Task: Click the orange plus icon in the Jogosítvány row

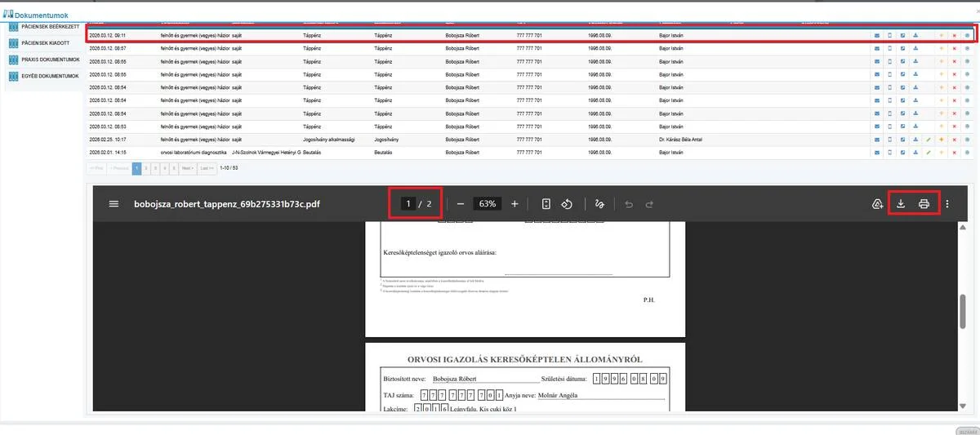Action: click(x=942, y=140)
